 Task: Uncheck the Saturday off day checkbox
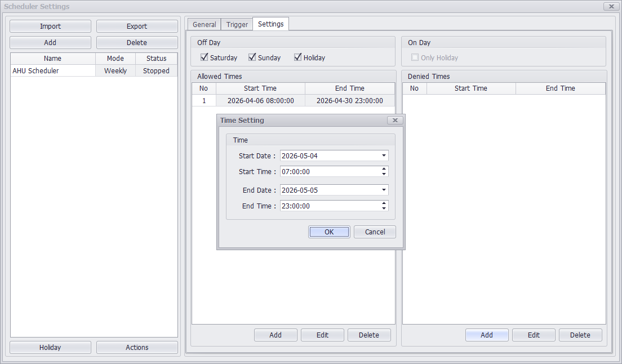(x=205, y=57)
